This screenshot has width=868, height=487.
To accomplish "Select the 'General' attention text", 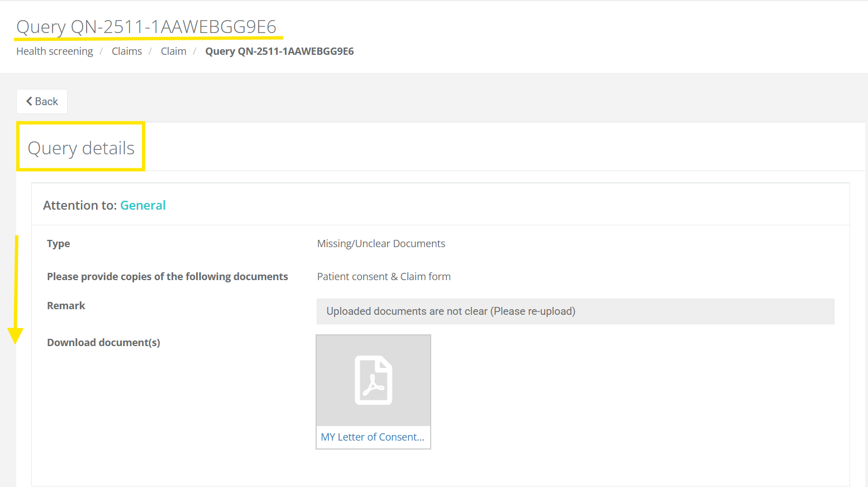I will click(x=143, y=206).
